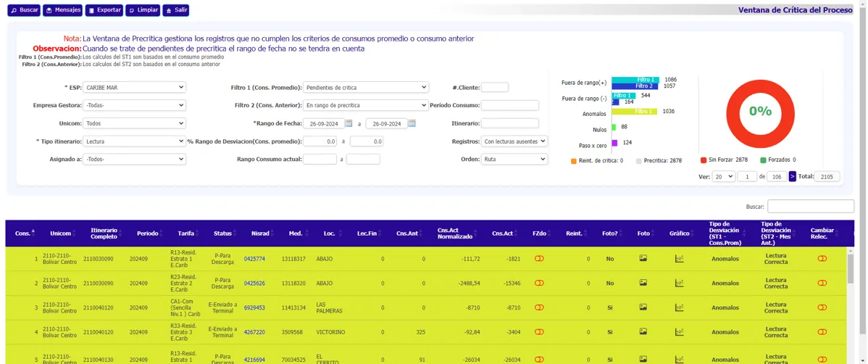Open start date calendar picker icon
The image size is (868, 364).
click(x=349, y=123)
